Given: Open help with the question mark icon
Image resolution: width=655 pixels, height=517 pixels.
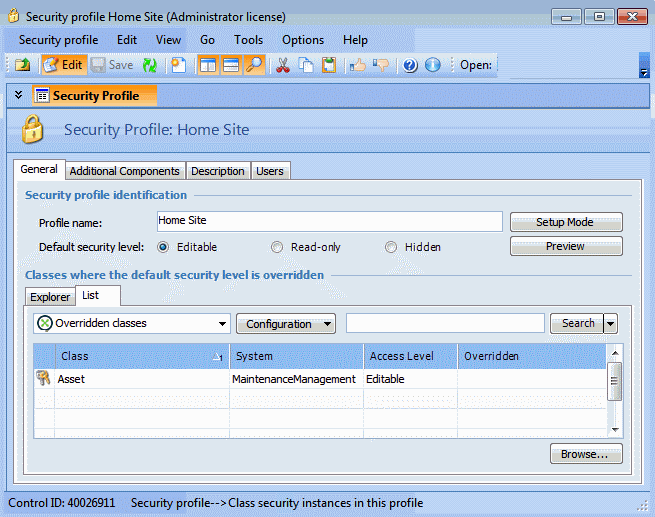Looking at the screenshot, I should click(410, 65).
